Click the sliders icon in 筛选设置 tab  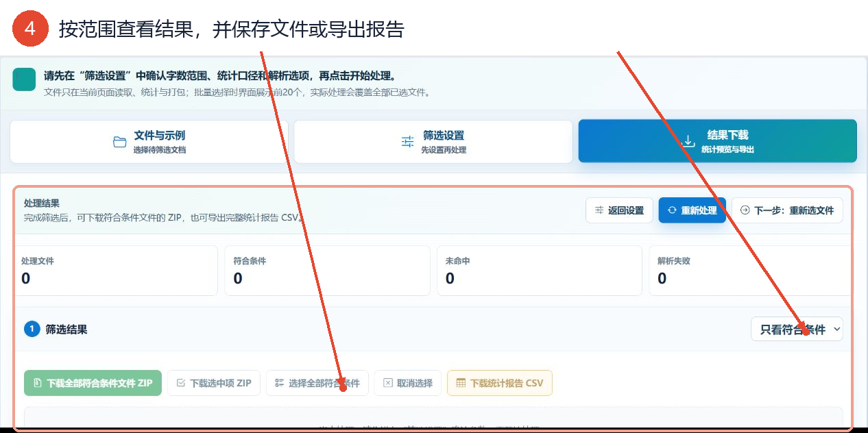[407, 142]
